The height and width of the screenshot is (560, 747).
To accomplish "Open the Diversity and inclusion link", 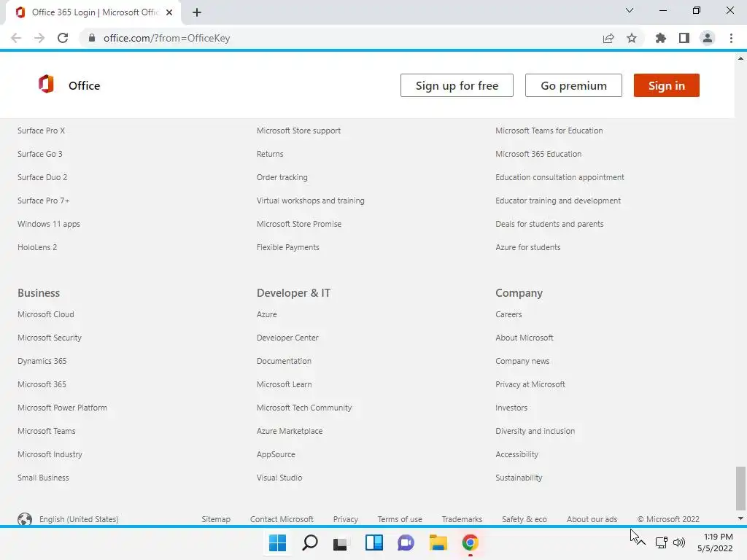I will tap(535, 431).
